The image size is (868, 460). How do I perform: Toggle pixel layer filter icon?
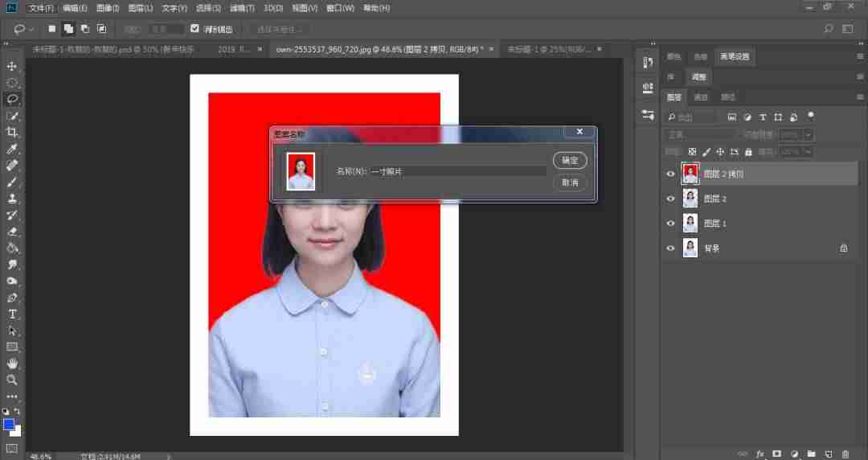(x=732, y=117)
